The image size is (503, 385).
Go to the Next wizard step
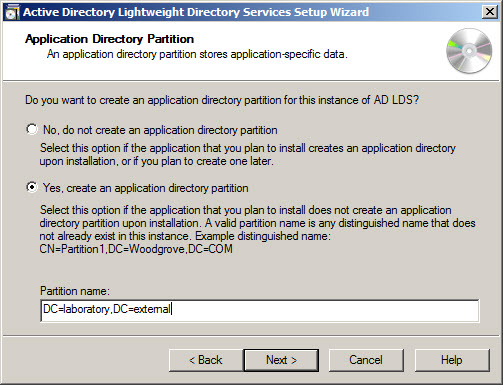[281, 360]
